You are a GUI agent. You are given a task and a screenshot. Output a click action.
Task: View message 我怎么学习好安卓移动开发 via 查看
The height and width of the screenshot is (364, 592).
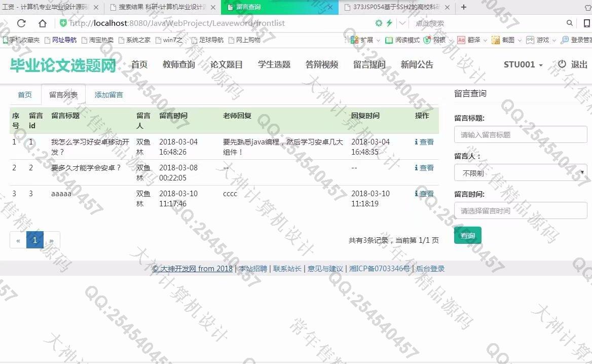424,142
